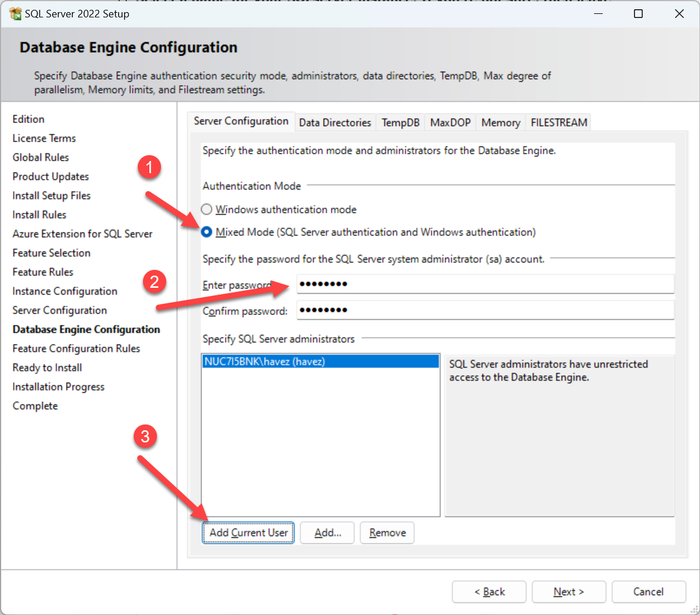Click the Confirm password field
The width and height of the screenshot is (700, 615).
(x=485, y=310)
